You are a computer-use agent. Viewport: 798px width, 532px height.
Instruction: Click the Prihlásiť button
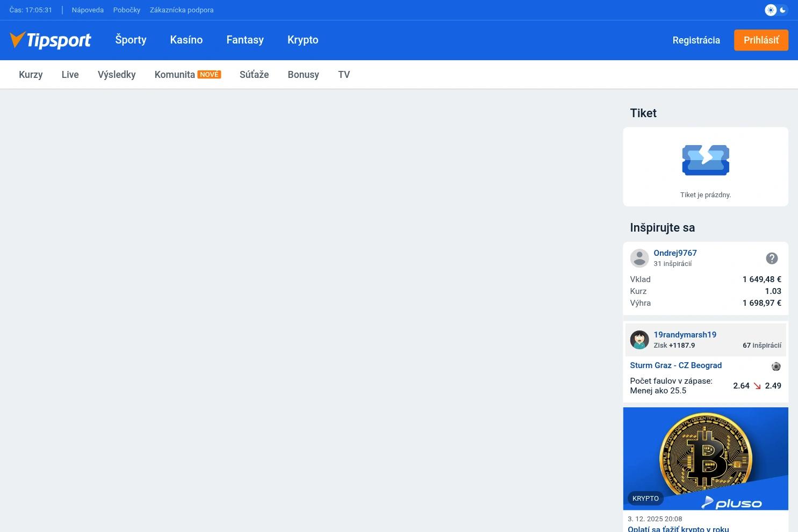point(761,40)
